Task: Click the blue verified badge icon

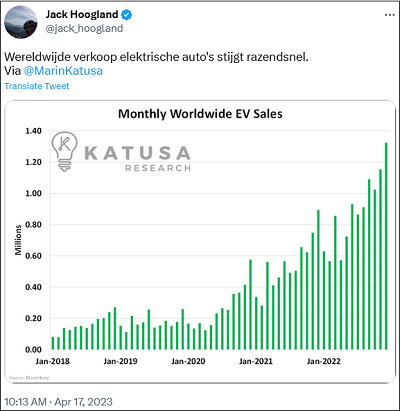Action: (x=127, y=15)
